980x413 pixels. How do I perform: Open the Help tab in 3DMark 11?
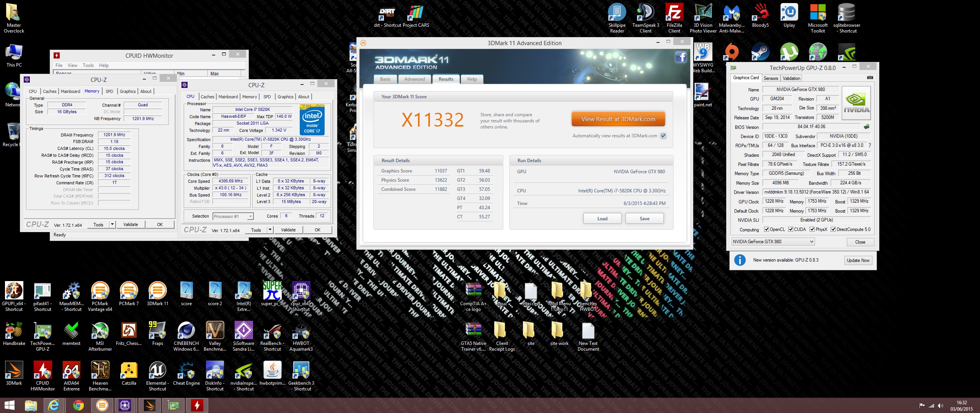pos(472,79)
